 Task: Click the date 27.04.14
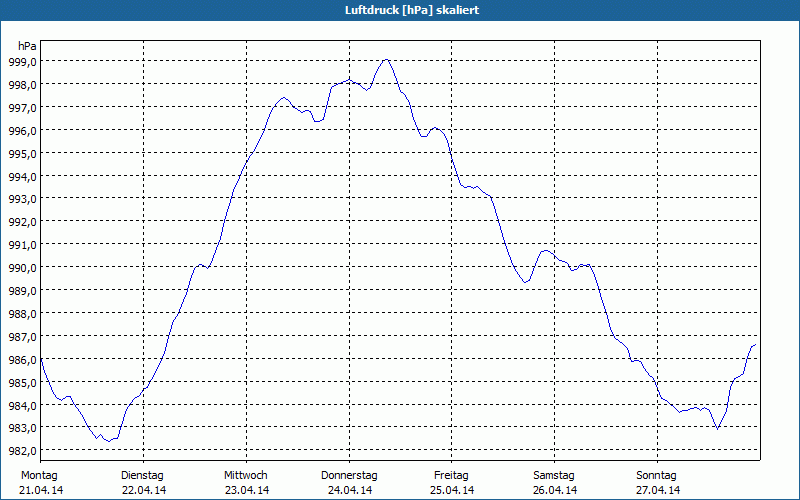point(658,490)
